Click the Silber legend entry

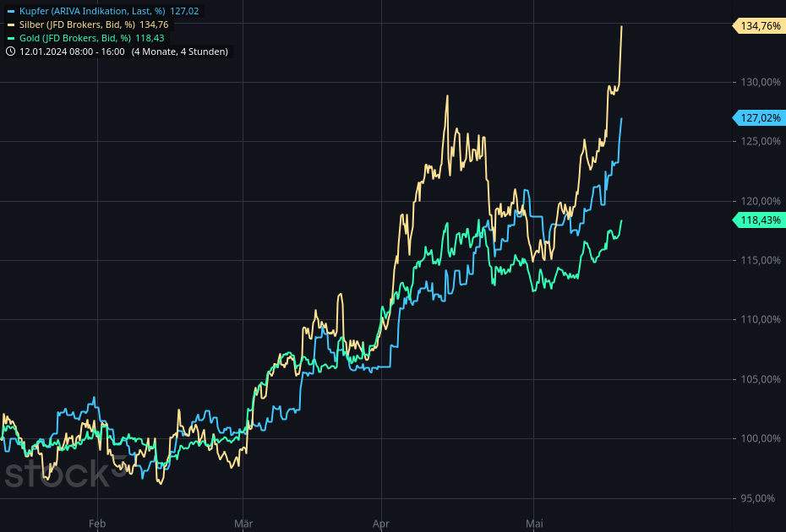[x=88, y=24]
